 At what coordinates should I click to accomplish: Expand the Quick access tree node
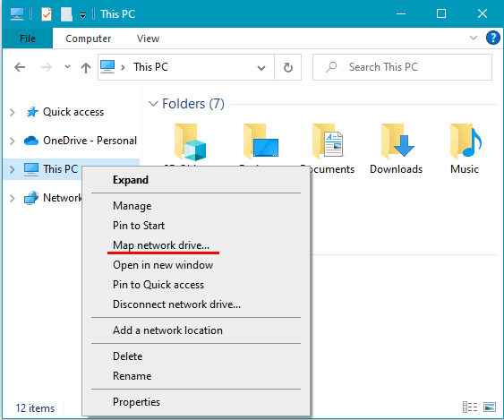click(x=13, y=112)
